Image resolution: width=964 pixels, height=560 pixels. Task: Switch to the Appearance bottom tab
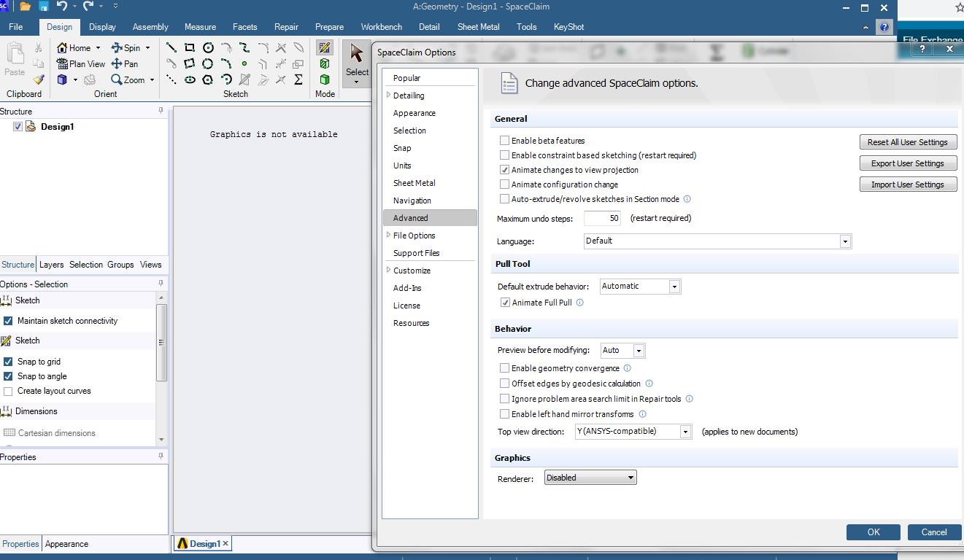(x=66, y=544)
